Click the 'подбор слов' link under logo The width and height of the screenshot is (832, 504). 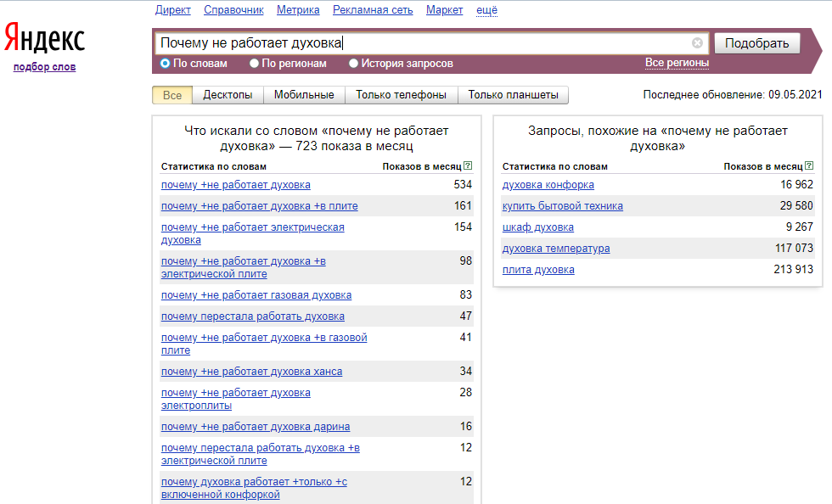pos(44,67)
